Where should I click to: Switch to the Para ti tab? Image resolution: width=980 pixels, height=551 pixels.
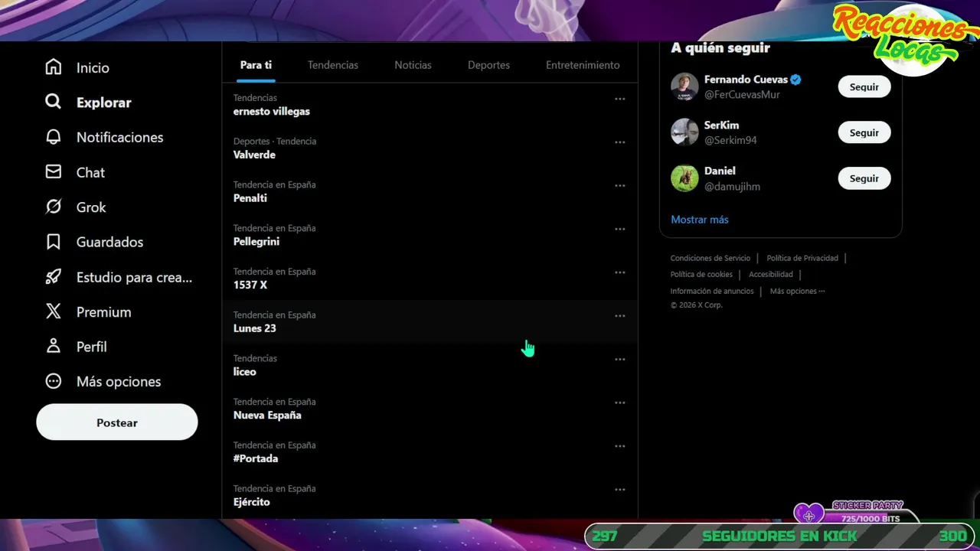256,65
